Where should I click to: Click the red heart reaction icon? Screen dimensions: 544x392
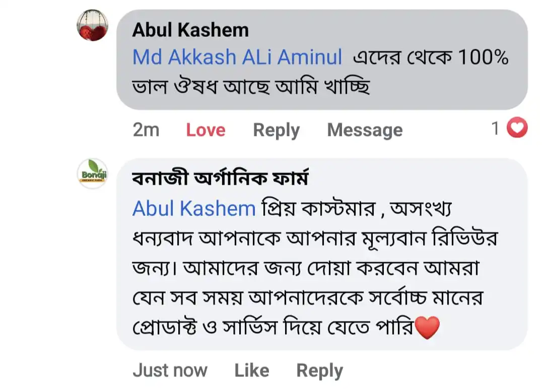[x=517, y=128]
